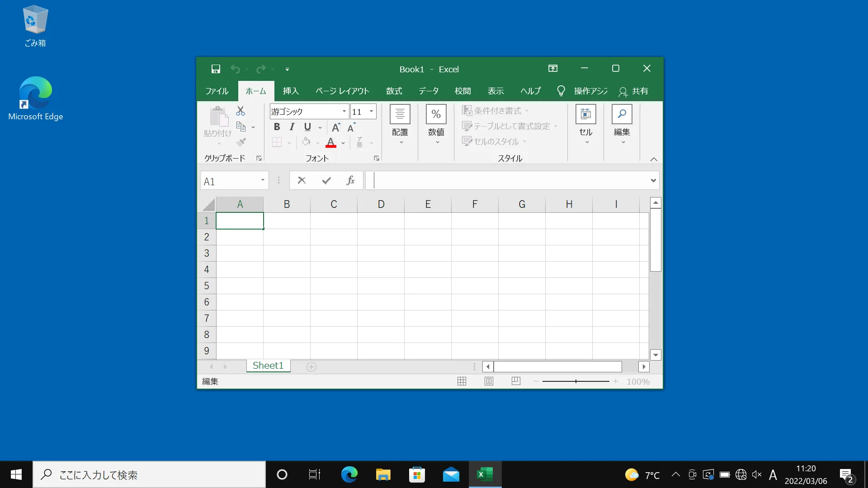Open ribbon display options
The width and height of the screenshot is (868, 488).
[x=553, y=69]
